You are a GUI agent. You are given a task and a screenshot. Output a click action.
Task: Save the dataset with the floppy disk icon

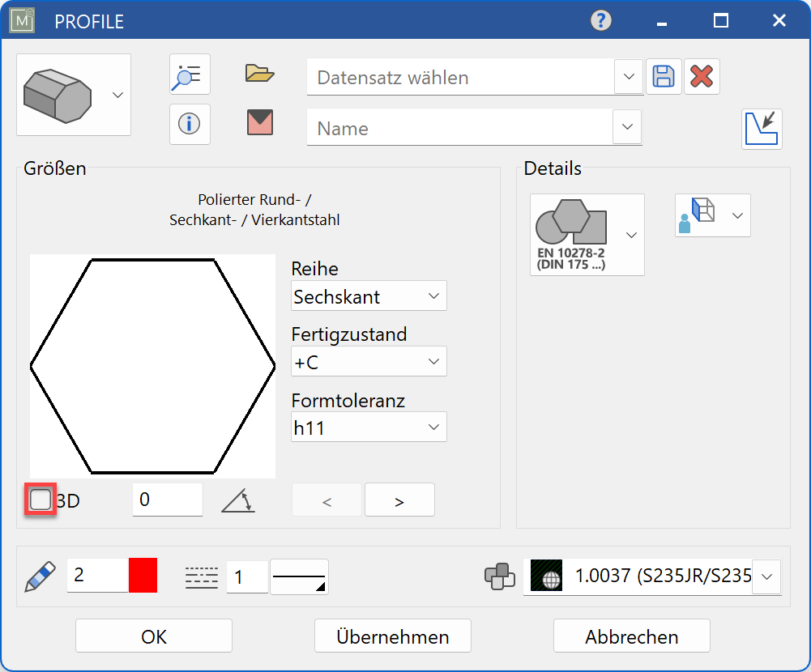[664, 75]
